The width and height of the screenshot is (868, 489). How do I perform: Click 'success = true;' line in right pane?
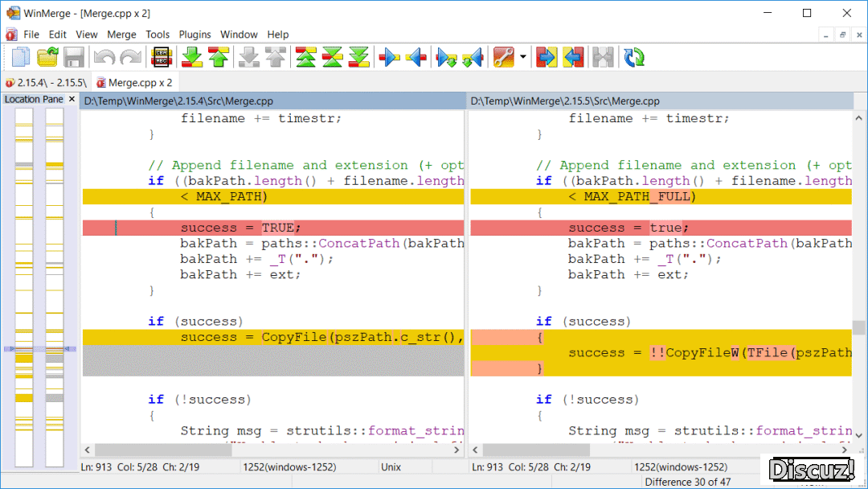tap(661, 228)
